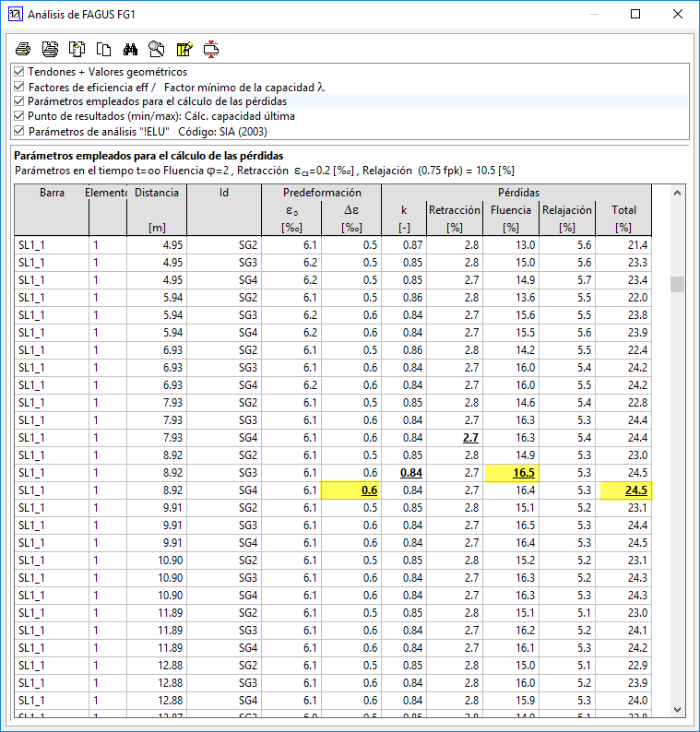Click the fit page height icon

tap(211, 49)
